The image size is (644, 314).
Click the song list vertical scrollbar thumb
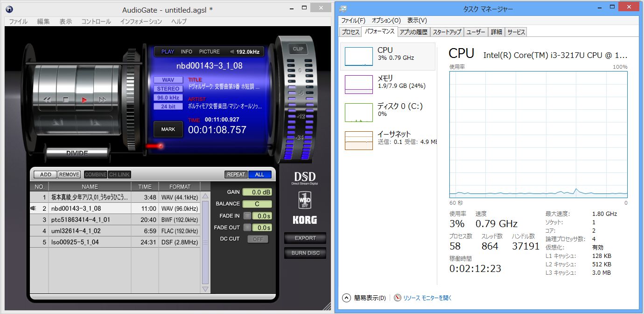point(205,243)
